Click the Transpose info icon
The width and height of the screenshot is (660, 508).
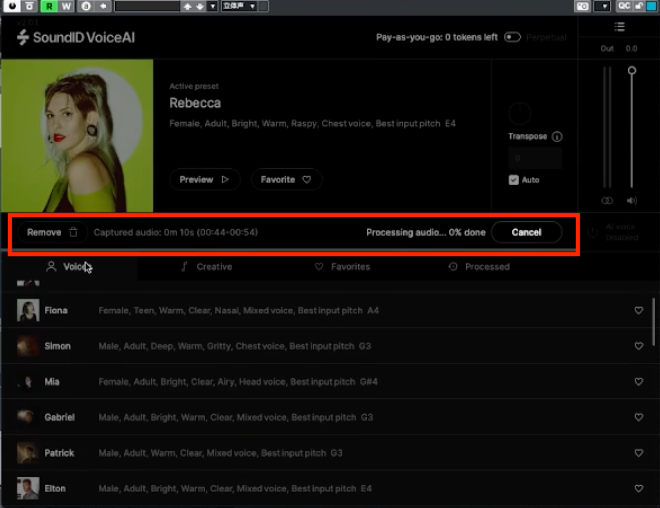pos(557,137)
